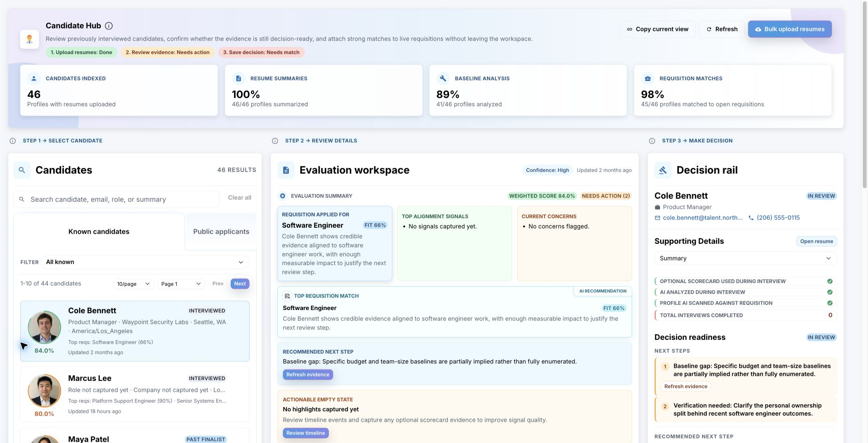The height and width of the screenshot is (443, 868).
Task: Click the Current Concerns card
Action: [574, 243]
